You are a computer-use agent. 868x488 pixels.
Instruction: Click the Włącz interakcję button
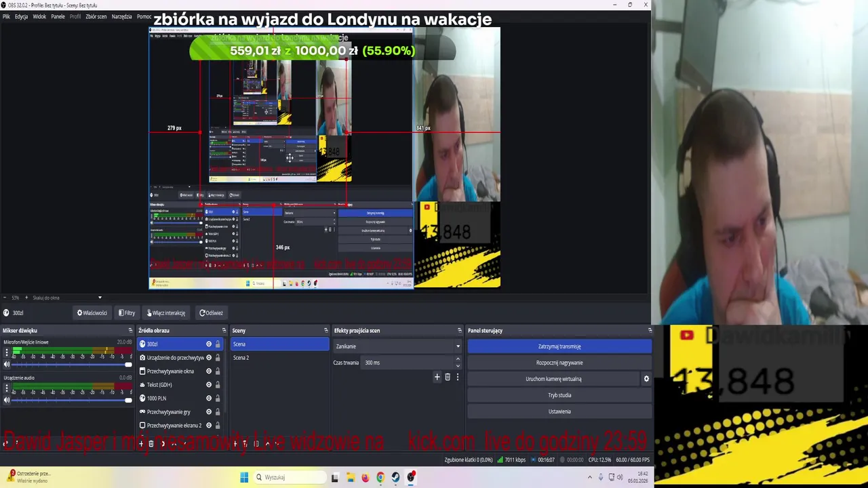166,313
